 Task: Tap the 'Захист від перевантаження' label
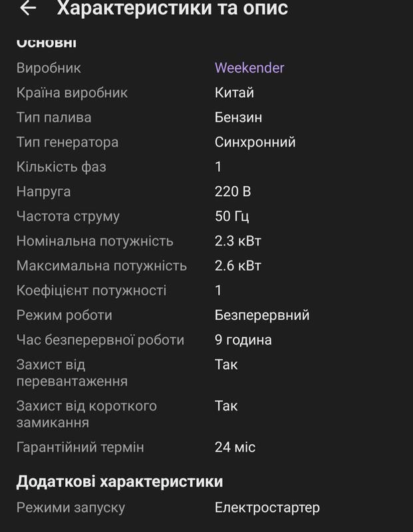tap(72, 373)
